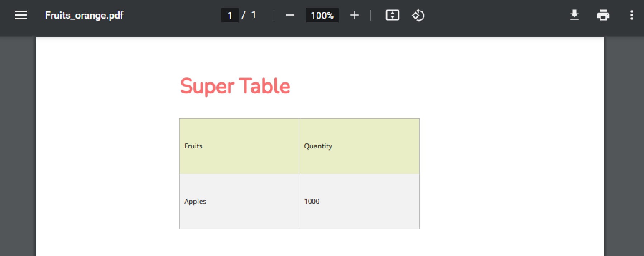Click the 1000 quantity cell
This screenshot has width=644, height=256.
359,202
